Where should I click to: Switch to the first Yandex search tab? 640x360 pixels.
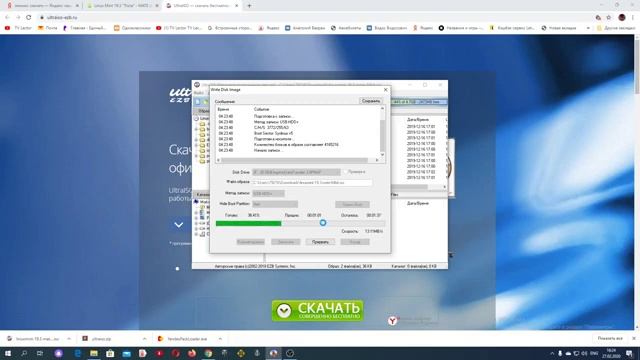click(x=43, y=6)
